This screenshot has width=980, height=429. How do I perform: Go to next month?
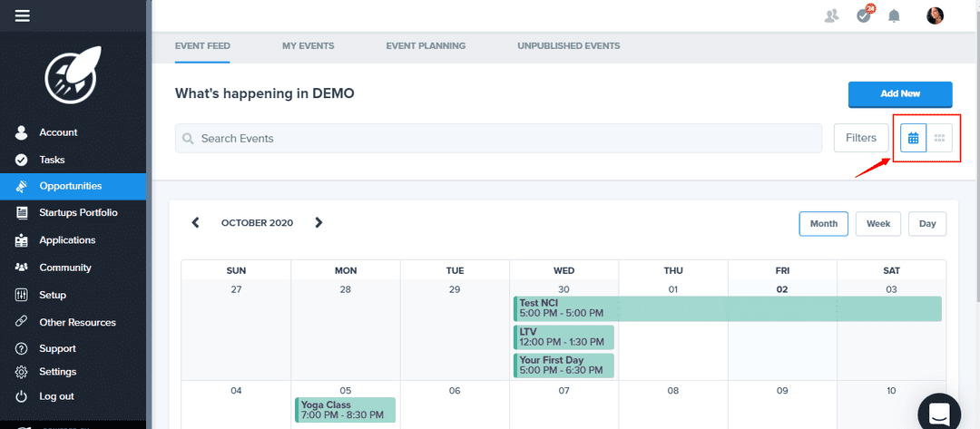pyautogui.click(x=318, y=222)
